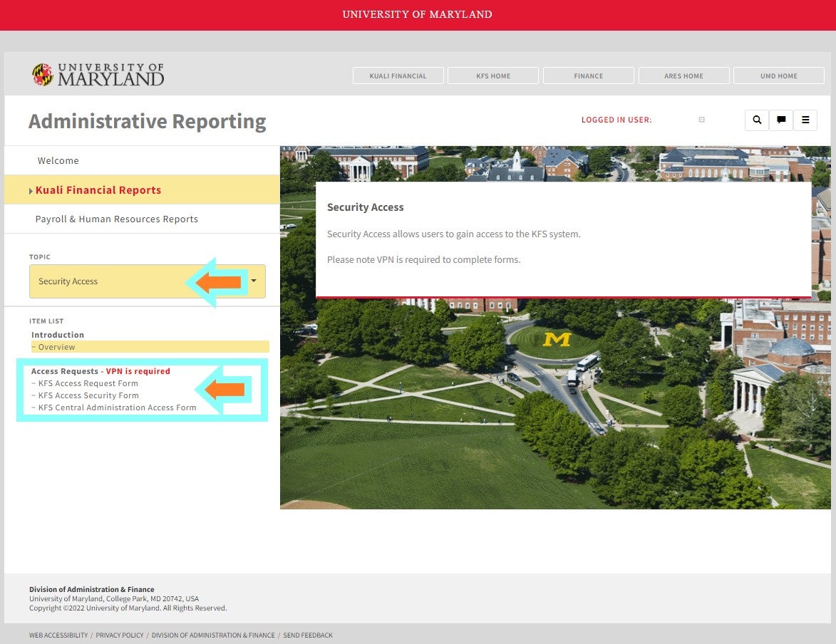Screen dimensions: 836x644
Task: Click the Topic dropdown caret arrow
Action: tap(254, 281)
